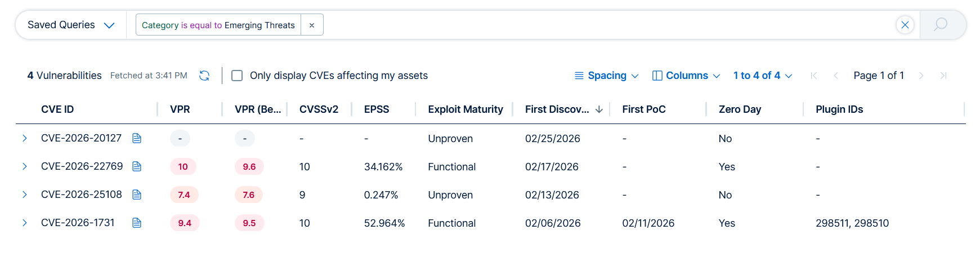Viewport: 980px width, 256px height.
Task: Open the 1 to 4 of 4 range dropdown
Action: point(762,76)
